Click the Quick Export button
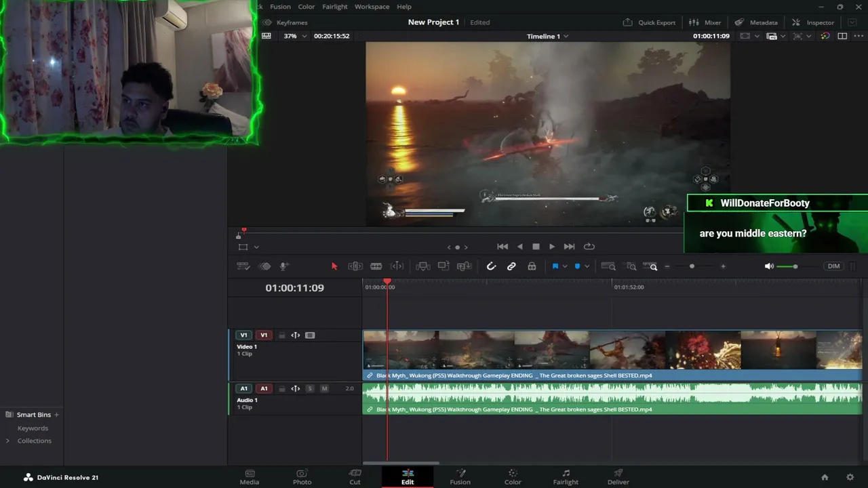 pos(649,22)
